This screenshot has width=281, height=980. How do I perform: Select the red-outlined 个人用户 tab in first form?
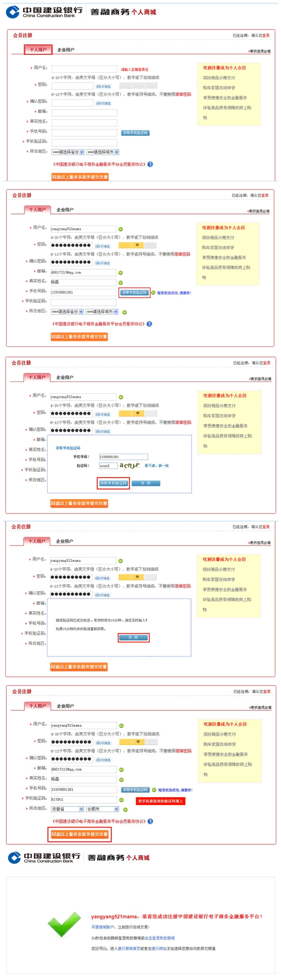pos(38,50)
